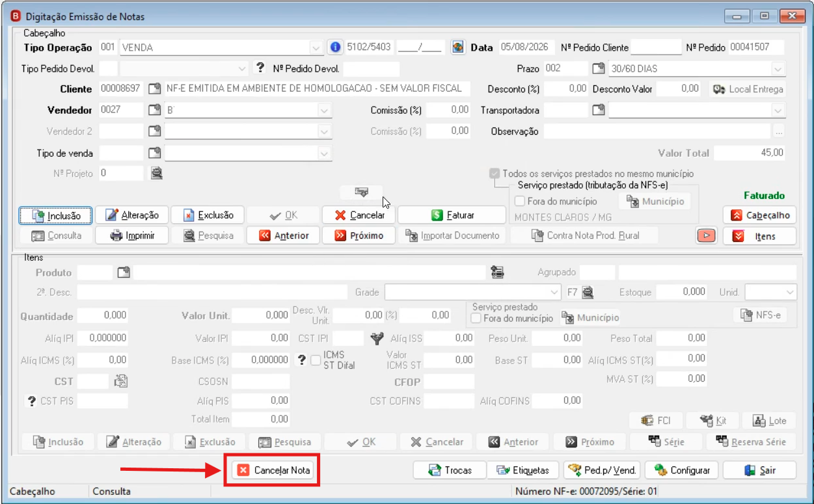Click the Nº Projeto search icon
The height and width of the screenshot is (504, 814).
tap(156, 174)
